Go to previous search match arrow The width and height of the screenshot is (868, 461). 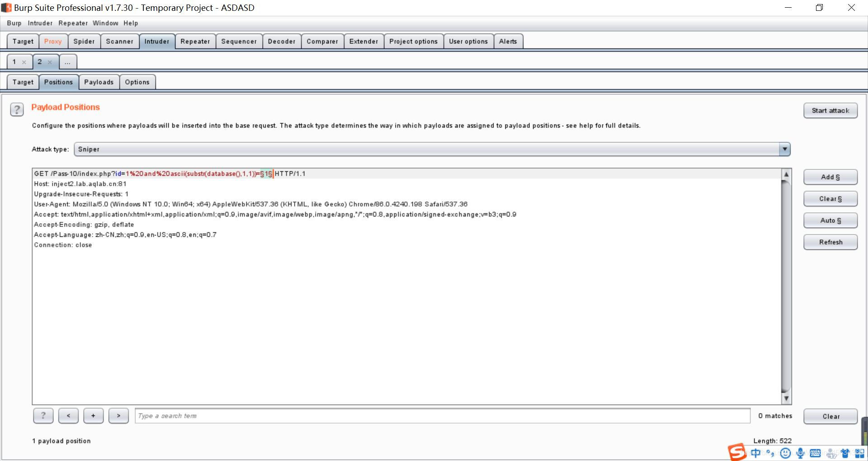click(68, 416)
